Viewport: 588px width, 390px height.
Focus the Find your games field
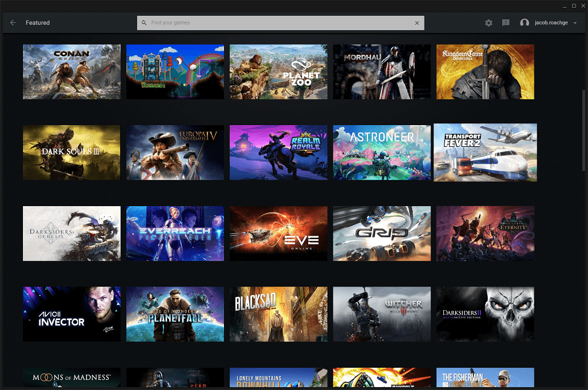280,23
